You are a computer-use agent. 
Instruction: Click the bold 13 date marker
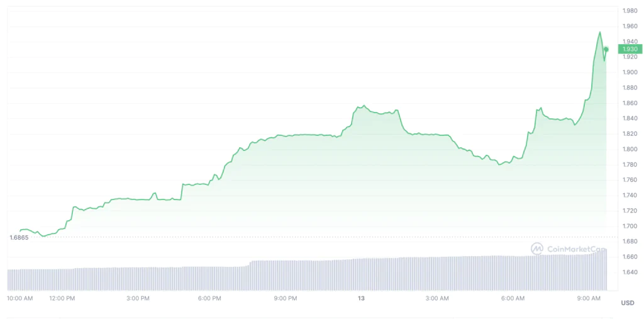pyautogui.click(x=360, y=298)
